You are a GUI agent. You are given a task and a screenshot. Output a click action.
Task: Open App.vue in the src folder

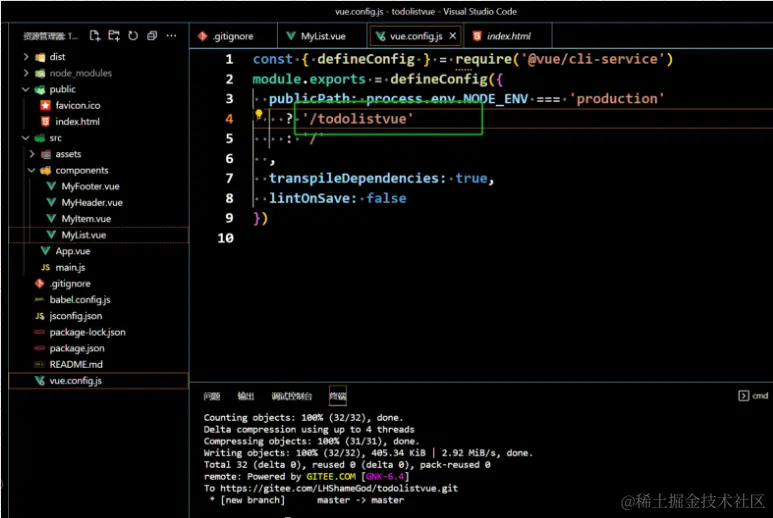point(72,251)
